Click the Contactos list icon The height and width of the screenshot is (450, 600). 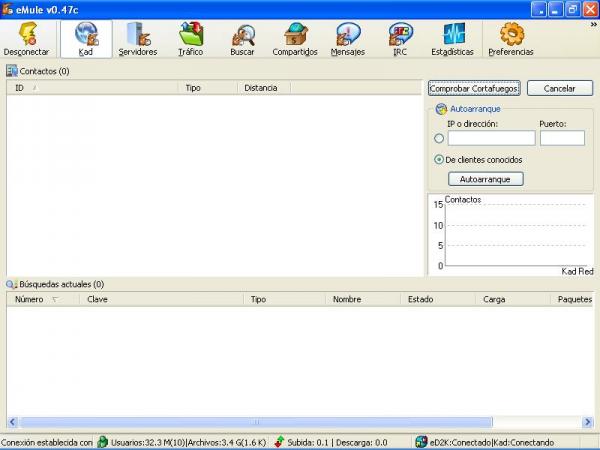[11, 71]
